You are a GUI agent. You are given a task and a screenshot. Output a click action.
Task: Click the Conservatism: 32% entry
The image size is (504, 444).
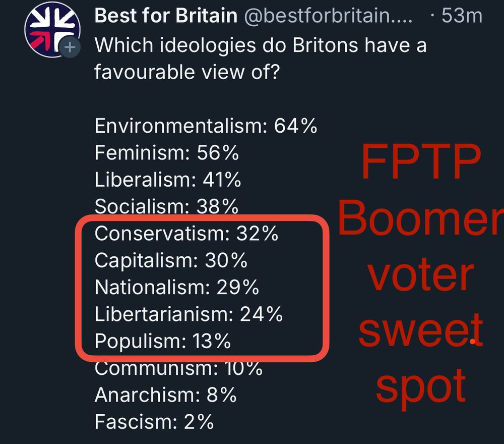coord(186,234)
